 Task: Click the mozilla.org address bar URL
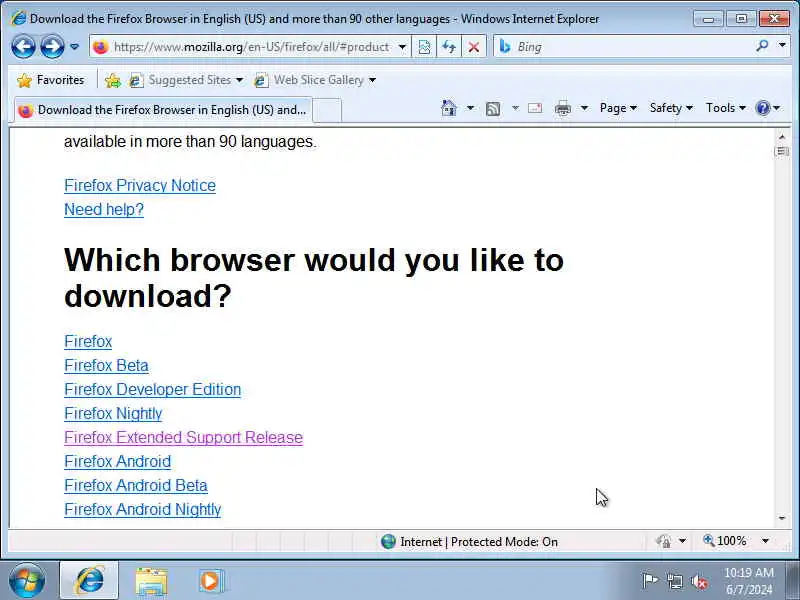point(252,47)
